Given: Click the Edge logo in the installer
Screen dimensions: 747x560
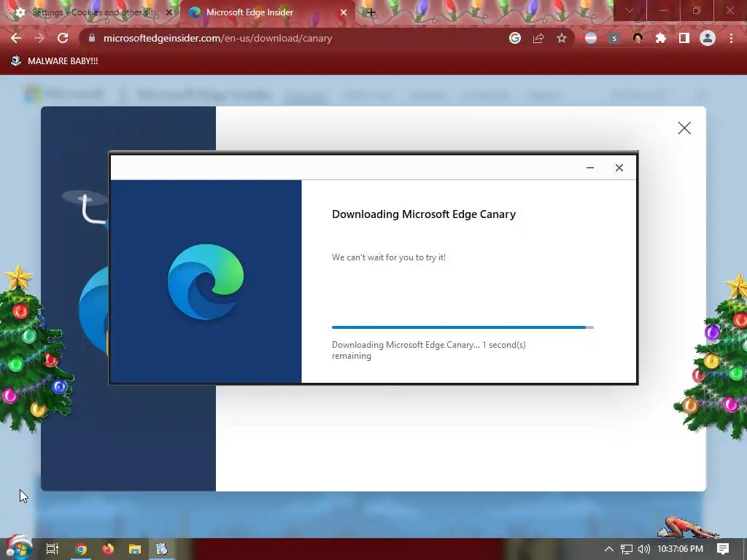Looking at the screenshot, I should click(206, 281).
